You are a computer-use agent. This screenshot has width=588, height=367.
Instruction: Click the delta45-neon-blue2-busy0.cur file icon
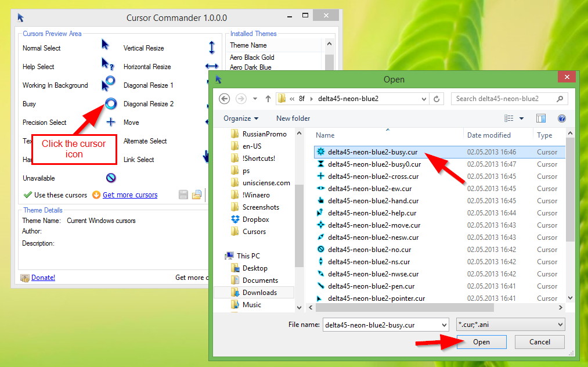[x=320, y=164]
